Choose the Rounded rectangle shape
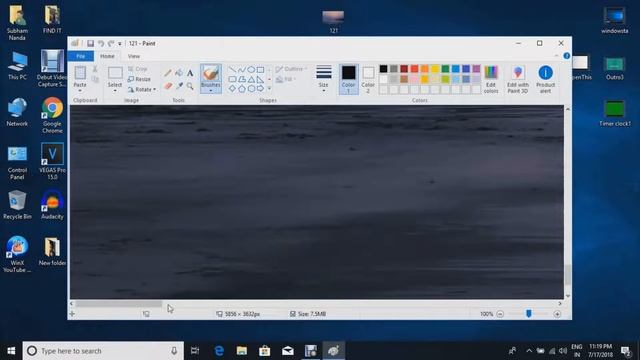This screenshot has width=640, height=360. [x=232, y=79]
